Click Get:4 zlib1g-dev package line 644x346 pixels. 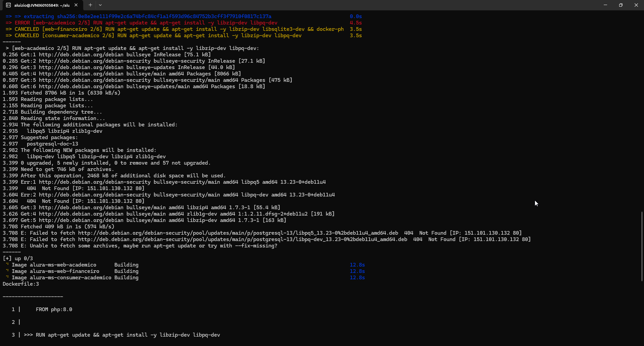169,214
